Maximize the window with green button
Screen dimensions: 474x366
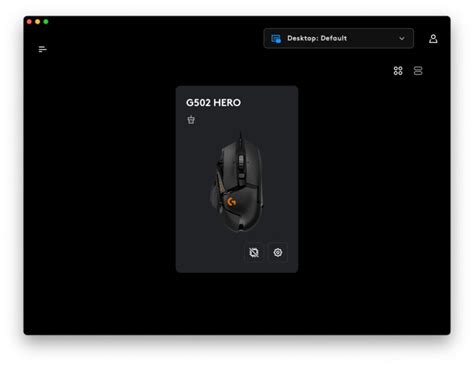pyautogui.click(x=46, y=22)
